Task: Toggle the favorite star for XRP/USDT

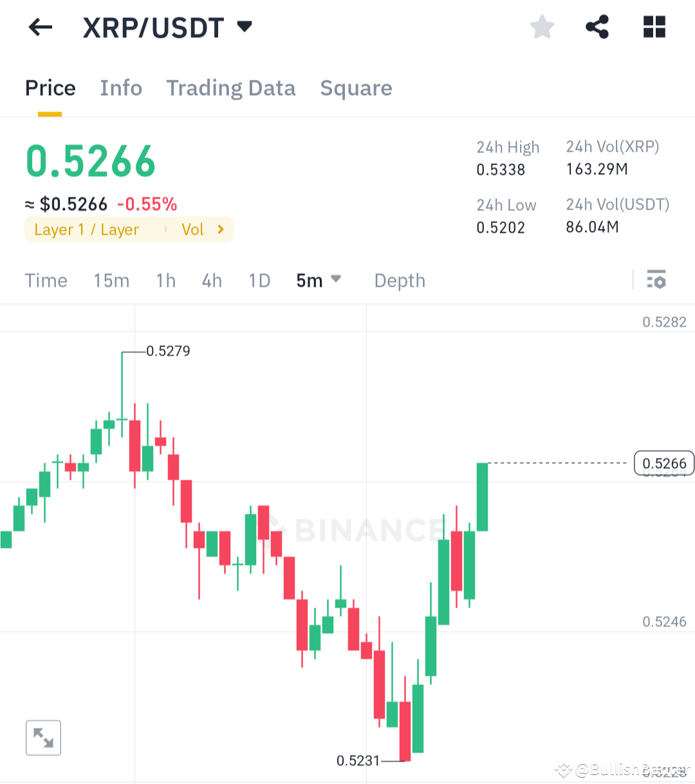Action: [x=542, y=27]
